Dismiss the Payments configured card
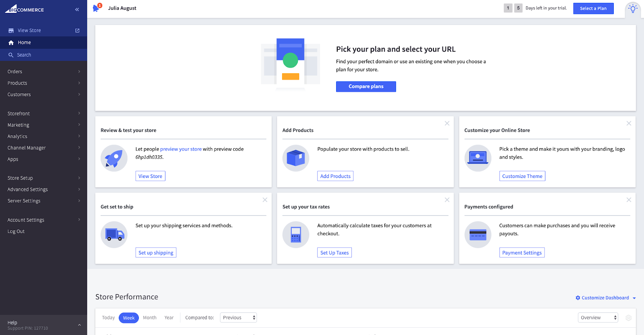 tap(629, 200)
